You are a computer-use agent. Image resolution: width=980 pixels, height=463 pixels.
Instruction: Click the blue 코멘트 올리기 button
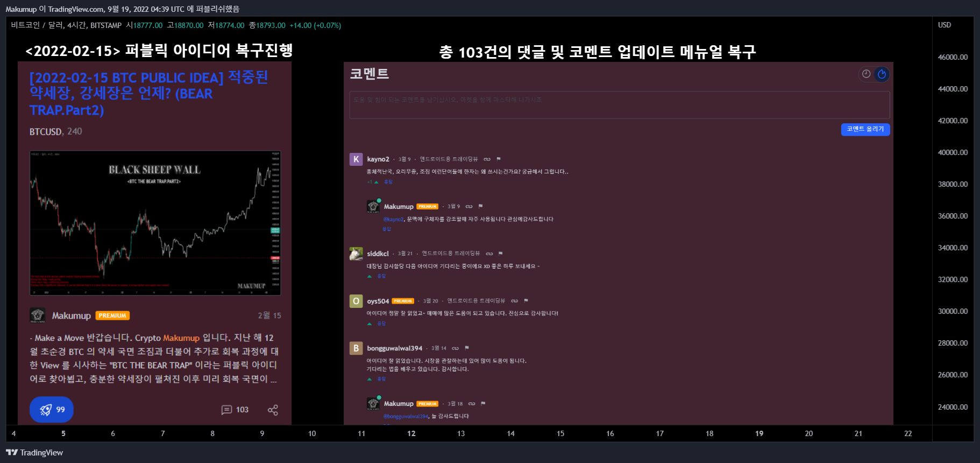tap(865, 129)
